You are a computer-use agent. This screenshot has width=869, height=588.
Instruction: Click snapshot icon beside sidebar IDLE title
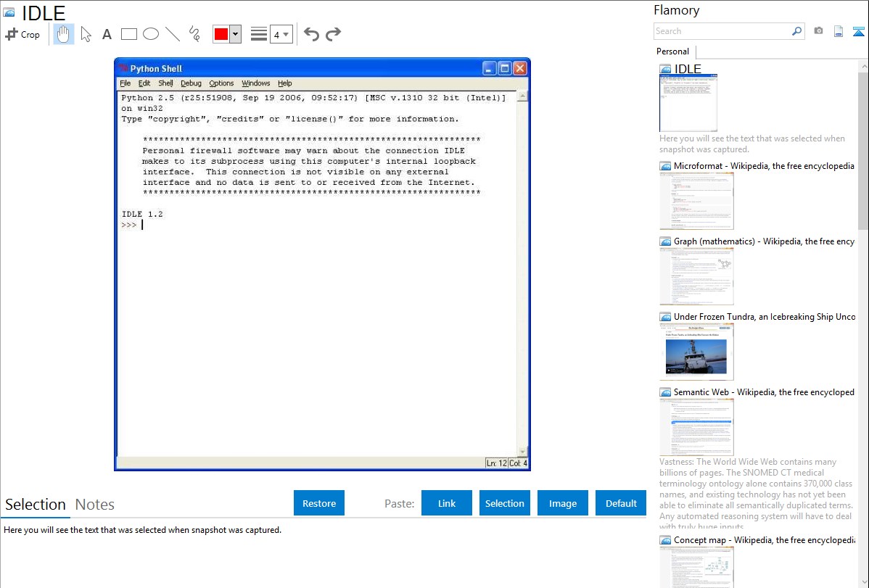pyautogui.click(x=666, y=69)
